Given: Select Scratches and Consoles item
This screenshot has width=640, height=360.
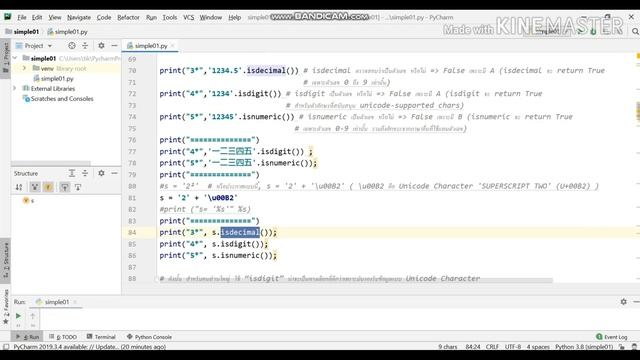Looking at the screenshot, I should [62, 98].
